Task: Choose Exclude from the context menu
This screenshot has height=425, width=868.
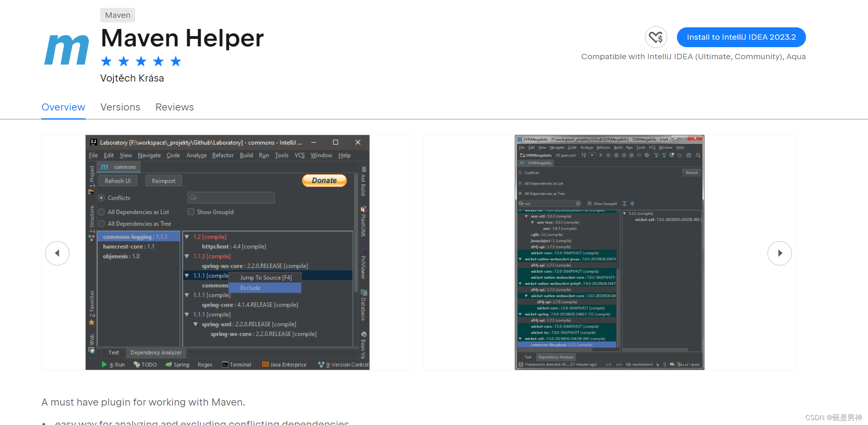Action: (265, 288)
